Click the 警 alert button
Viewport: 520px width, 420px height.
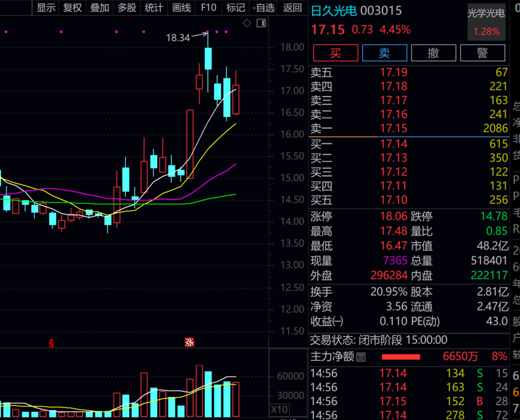[483, 53]
